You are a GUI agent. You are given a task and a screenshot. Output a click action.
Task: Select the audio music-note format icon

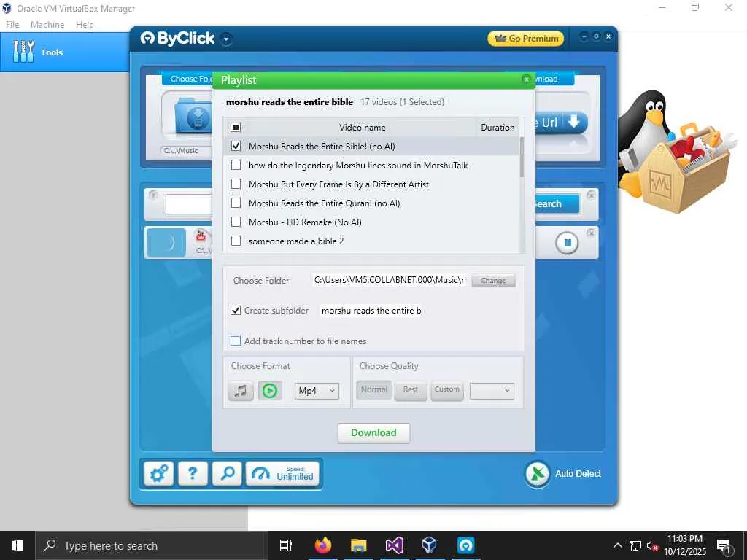[241, 391]
